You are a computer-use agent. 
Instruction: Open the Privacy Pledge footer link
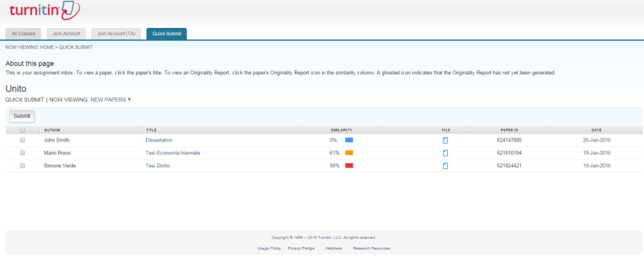(x=301, y=248)
